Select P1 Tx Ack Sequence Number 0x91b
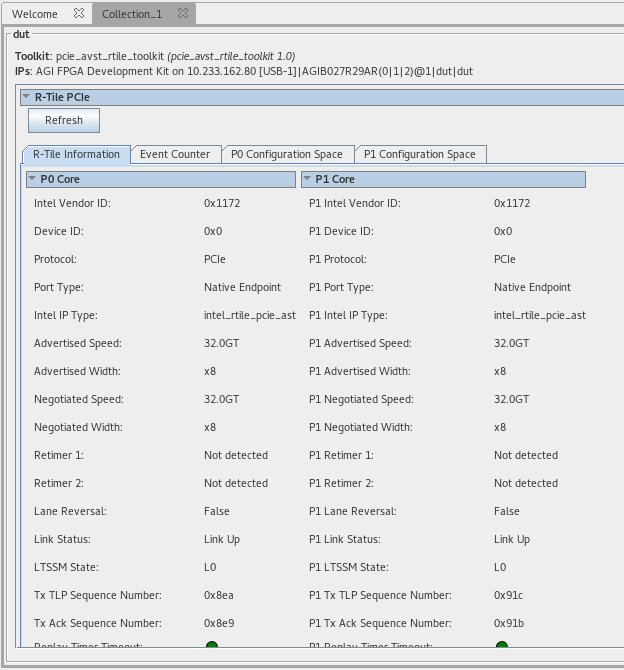The height and width of the screenshot is (670, 624). click(x=509, y=623)
